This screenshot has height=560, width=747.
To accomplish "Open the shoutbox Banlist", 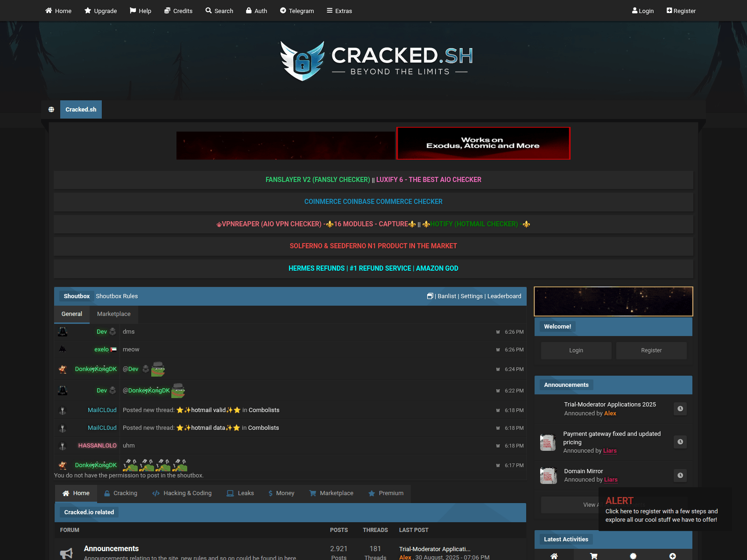I will pyautogui.click(x=447, y=296).
